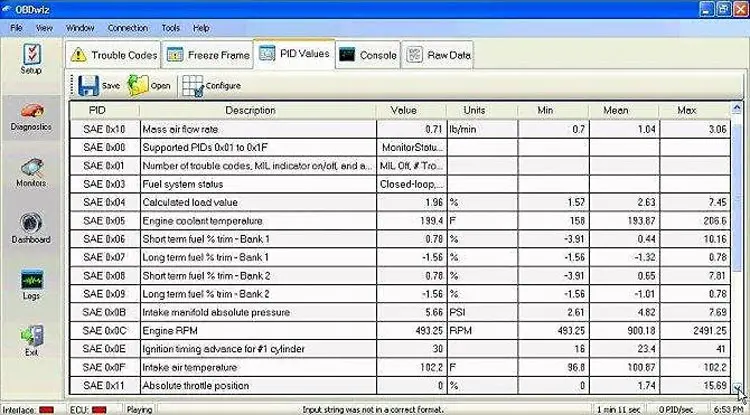The image size is (750, 415).
Task: Click the table scrollbar up arrow
Action: [x=737, y=108]
